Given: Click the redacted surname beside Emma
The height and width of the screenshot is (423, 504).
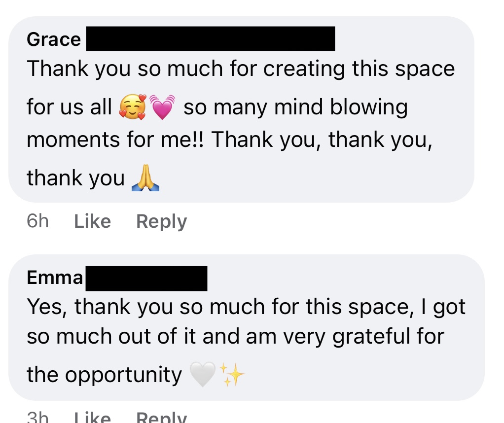Looking at the screenshot, I should 146,279.
